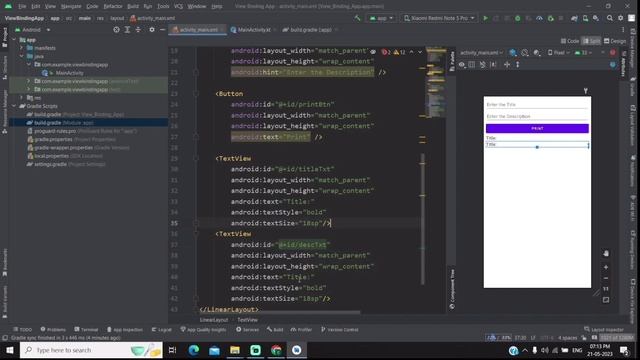
Task: Open the Terminal tool window
Action: (86, 329)
